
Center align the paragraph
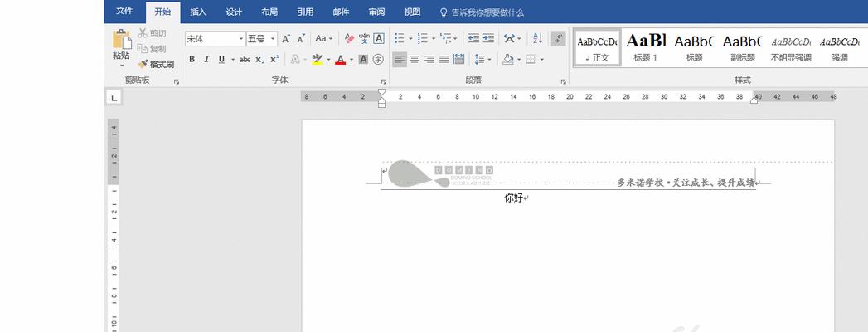click(x=414, y=59)
